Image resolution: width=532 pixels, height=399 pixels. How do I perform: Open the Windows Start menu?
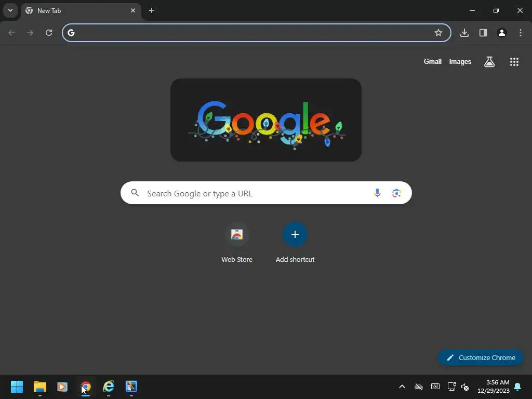[17, 387]
